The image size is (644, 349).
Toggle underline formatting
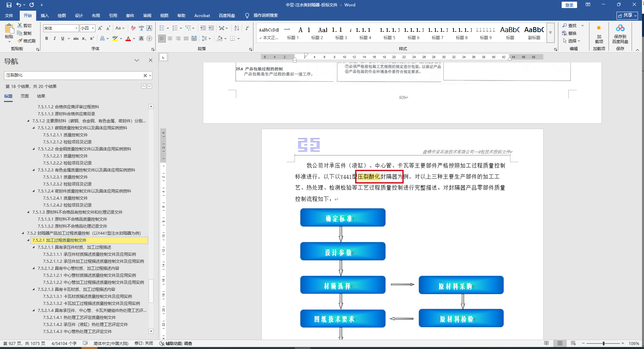click(62, 38)
